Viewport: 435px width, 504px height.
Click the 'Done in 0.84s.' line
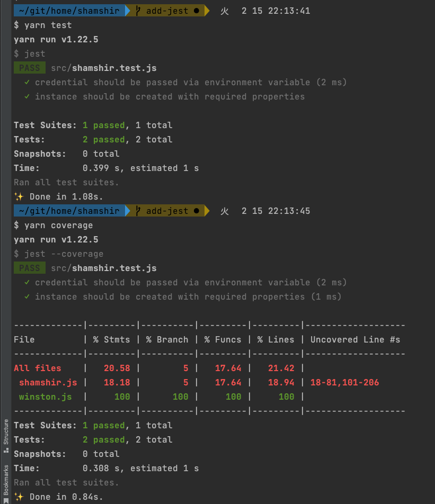point(66,497)
